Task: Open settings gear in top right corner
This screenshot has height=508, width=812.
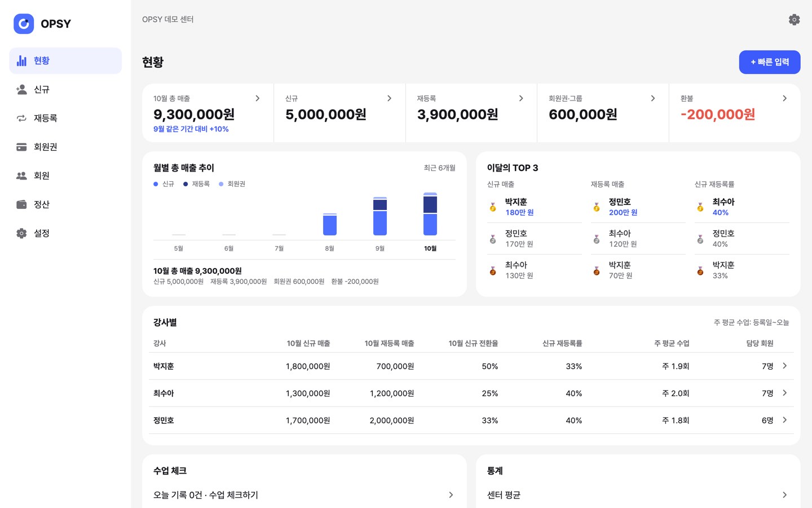Action: (x=794, y=20)
